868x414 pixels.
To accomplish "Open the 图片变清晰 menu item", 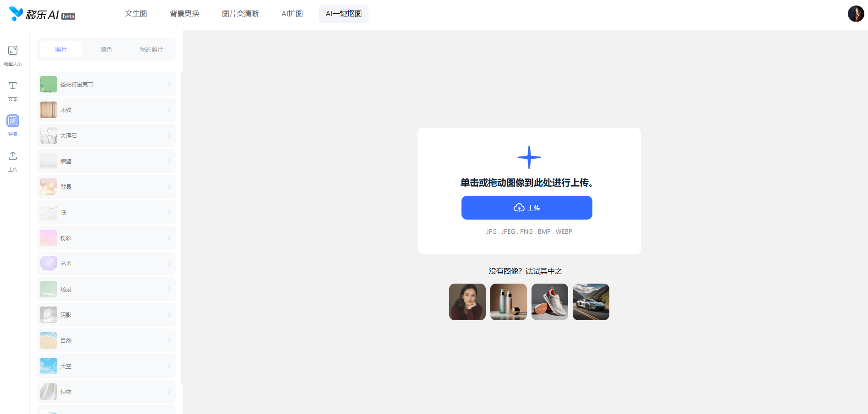I will tap(240, 14).
